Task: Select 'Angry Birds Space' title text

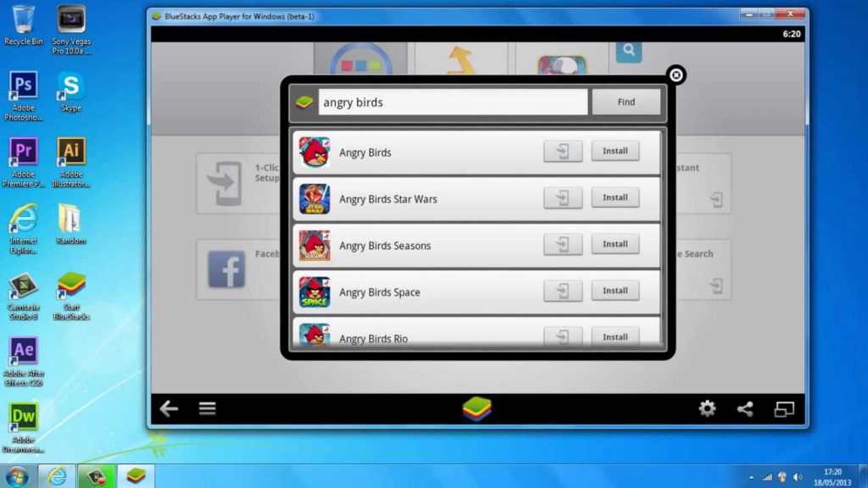Action: [380, 292]
